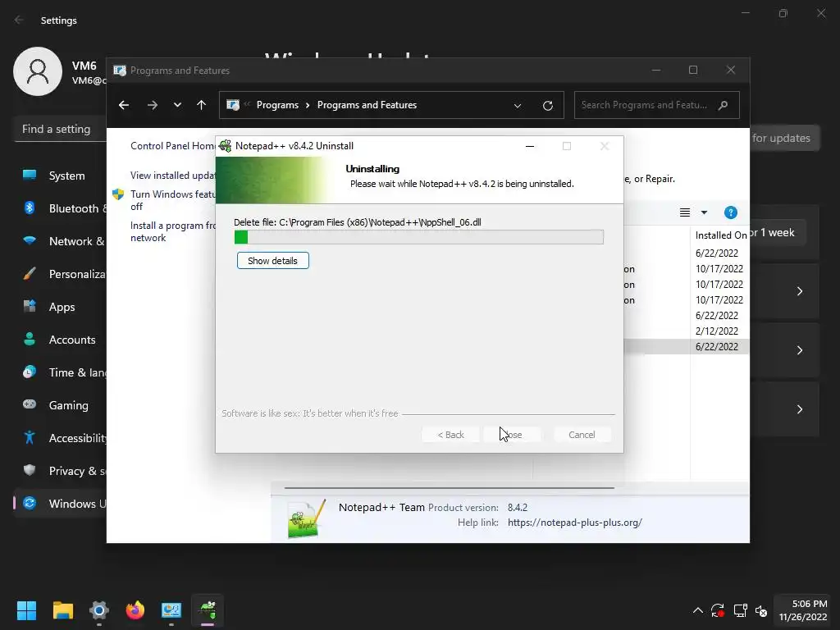Expand the first Settings chevron row
The height and width of the screenshot is (630, 840).
(x=799, y=291)
